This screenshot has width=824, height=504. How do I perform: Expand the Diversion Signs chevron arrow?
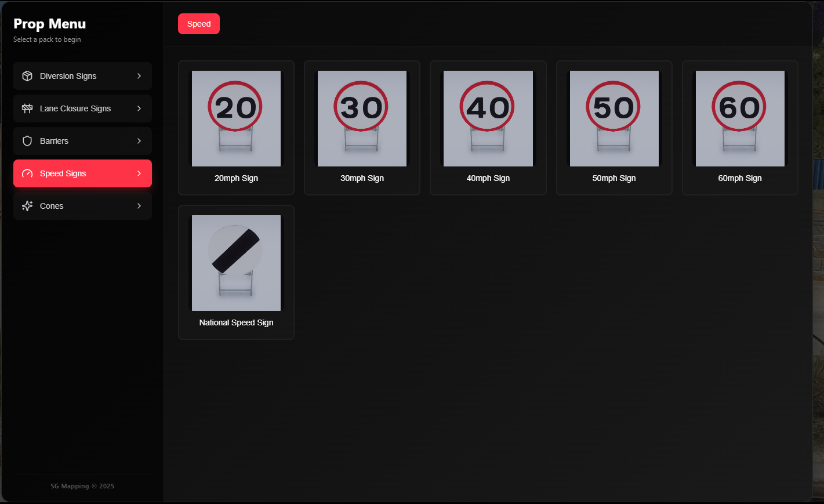(x=139, y=76)
